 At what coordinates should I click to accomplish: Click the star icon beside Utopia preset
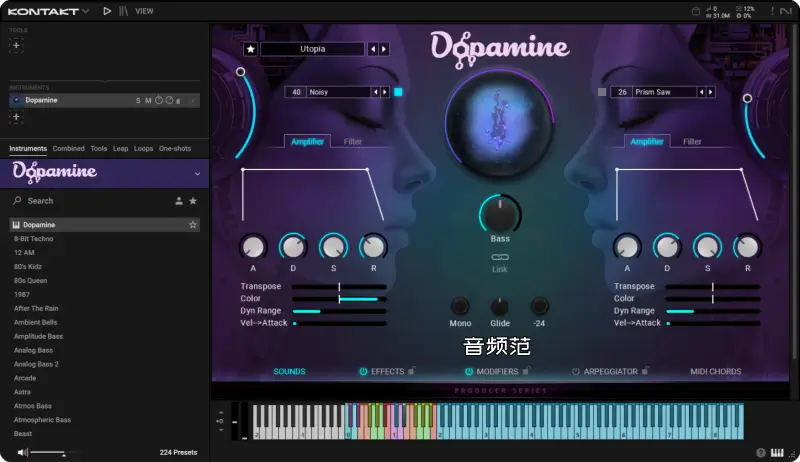250,49
